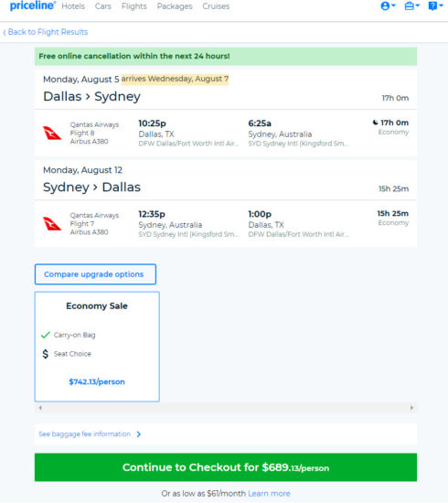Go back to Flight Results

point(45,32)
